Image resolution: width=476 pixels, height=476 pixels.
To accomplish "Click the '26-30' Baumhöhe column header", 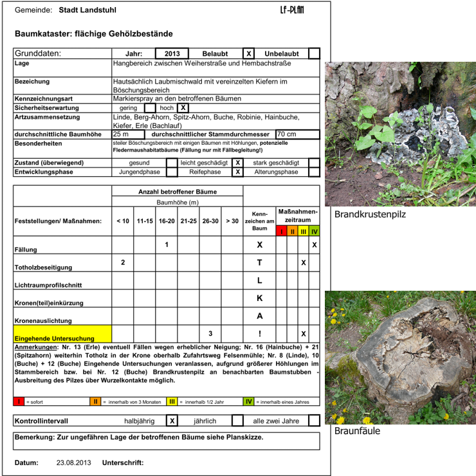I will tap(210, 221).
